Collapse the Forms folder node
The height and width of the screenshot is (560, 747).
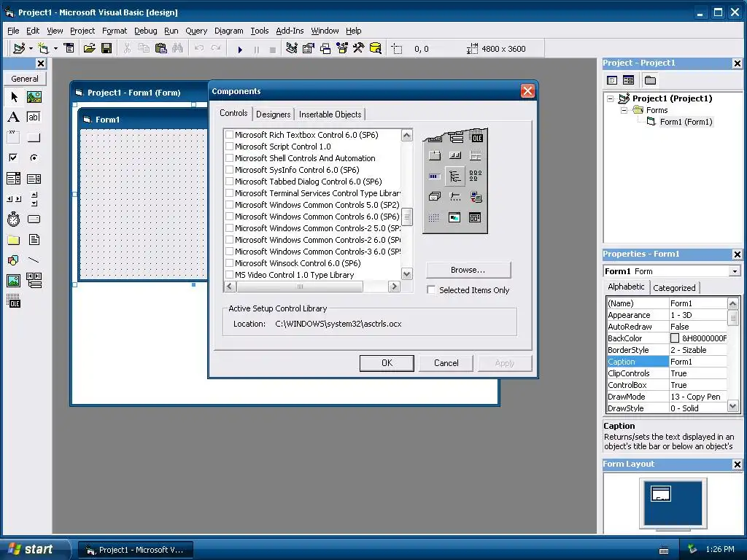(624, 110)
